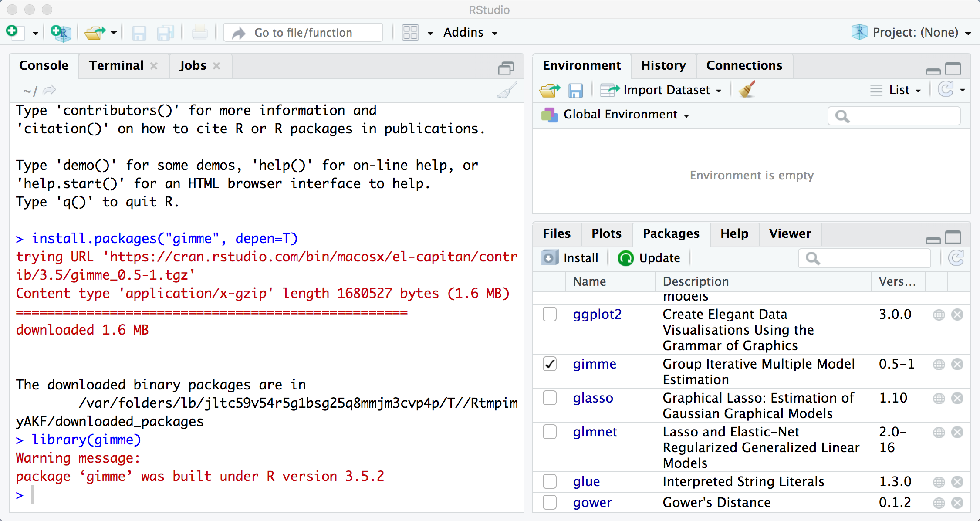
Task: Open the ggplot2 package help link
Action: tap(597, 315)
